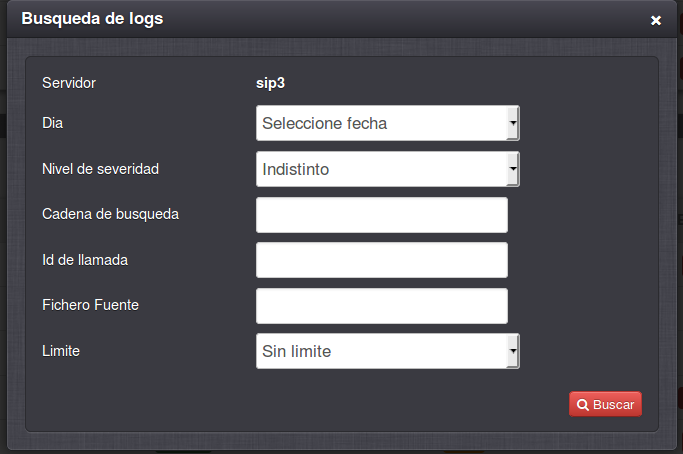The width and height of the screenshot is (683, 454).
Task: Close the Busqueda de logs dialog
Action: point(656,20)
